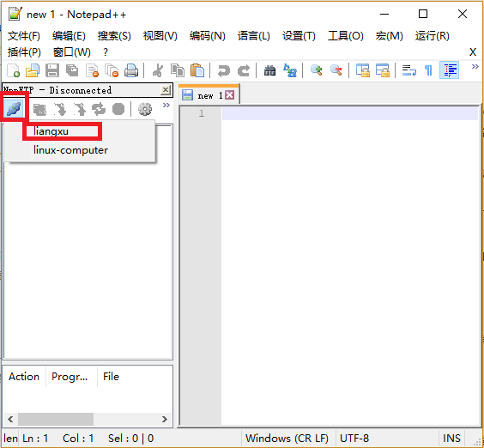Click the Action column header
484x448 pixels.
(x=24, y=377)
